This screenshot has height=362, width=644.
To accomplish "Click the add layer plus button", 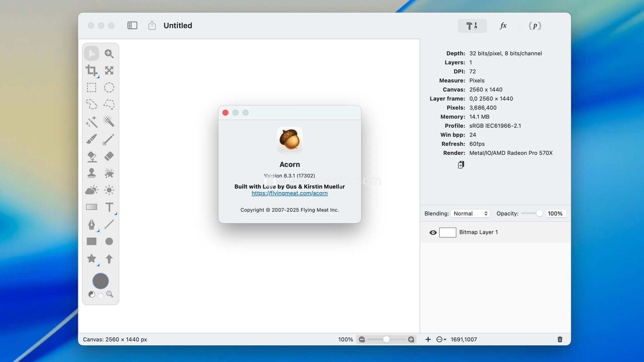I will (428, 340).
